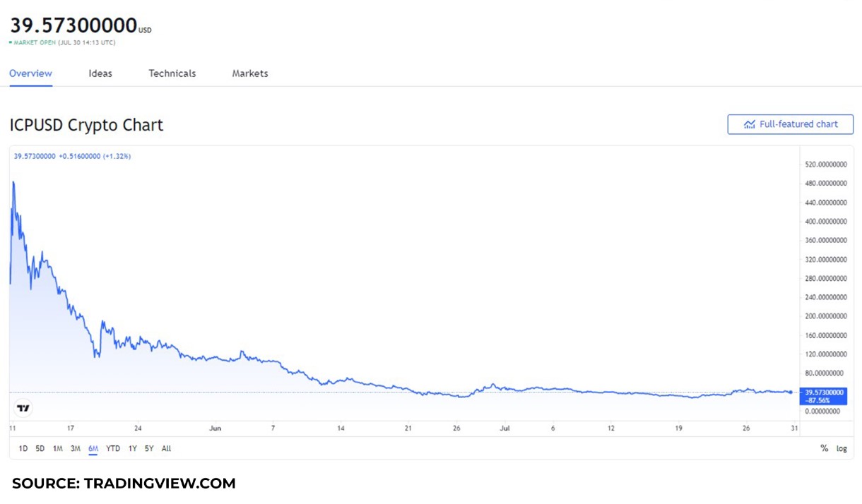Select the 1D time range
This screenshot has height=504, width=862.
(x=23, y=448)
